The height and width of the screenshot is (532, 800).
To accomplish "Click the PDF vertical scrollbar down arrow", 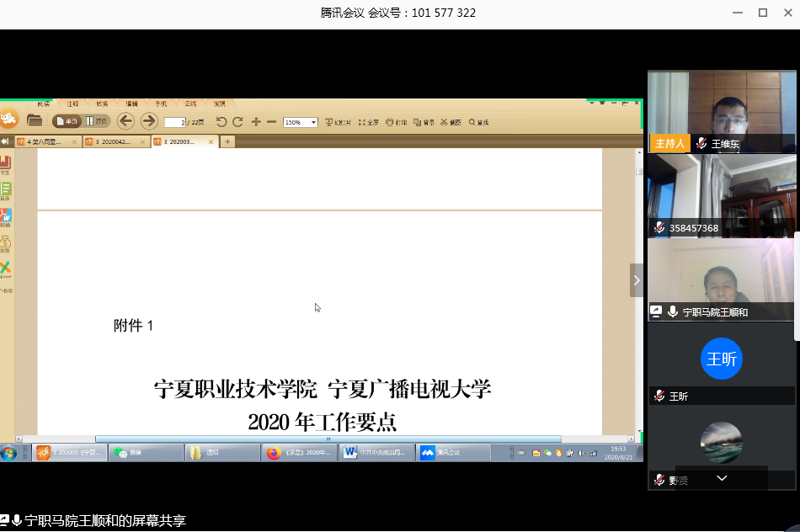I will [639, 431].
